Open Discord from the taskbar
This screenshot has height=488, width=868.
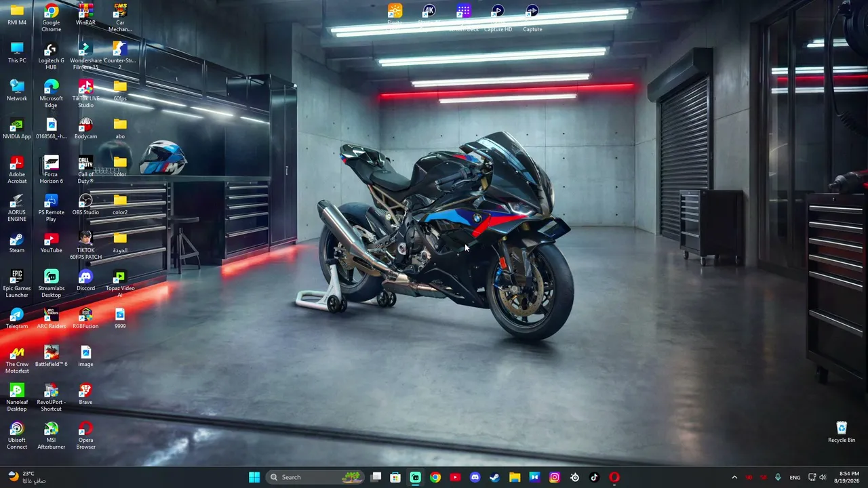pyautogui.click(x=475, y=477)
